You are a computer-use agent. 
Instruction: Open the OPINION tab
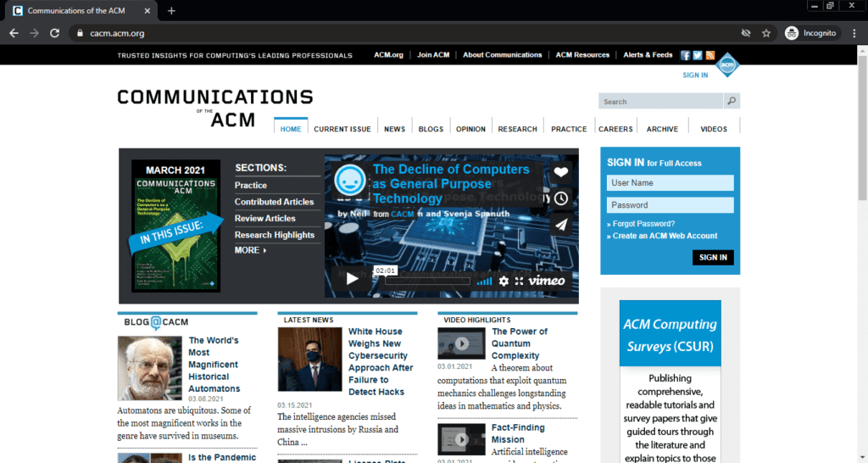tap(470, 129)
